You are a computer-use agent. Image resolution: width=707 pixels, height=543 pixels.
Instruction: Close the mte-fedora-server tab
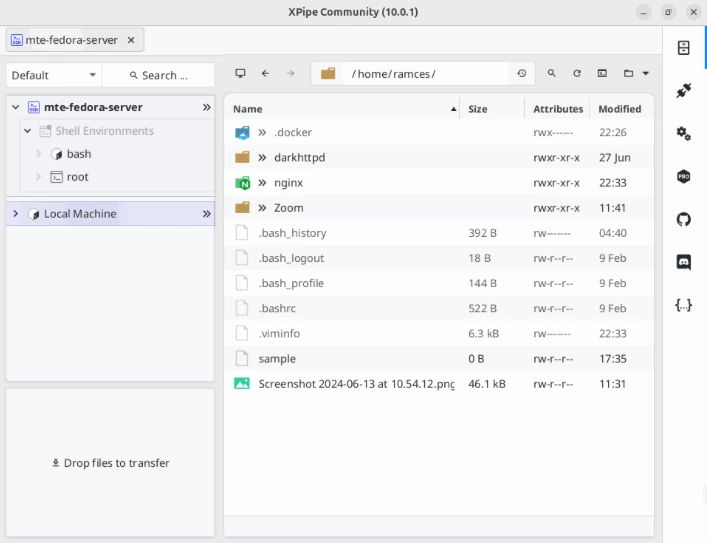131,40
